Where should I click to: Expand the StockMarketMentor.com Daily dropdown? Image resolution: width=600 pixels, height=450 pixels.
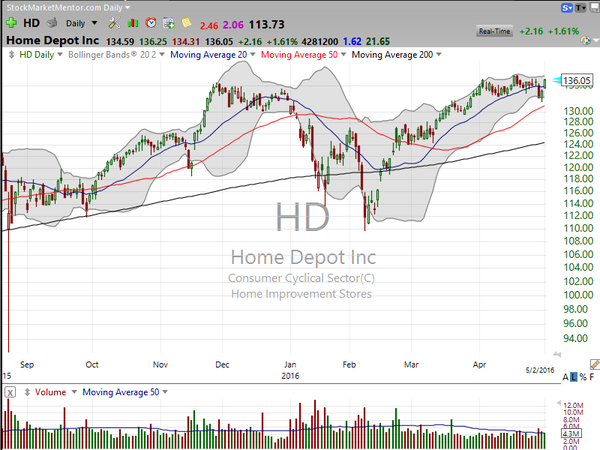coord(127,8)
